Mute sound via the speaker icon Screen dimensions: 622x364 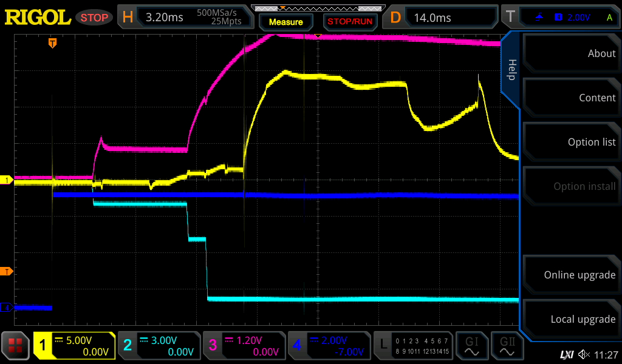(584, 354)
